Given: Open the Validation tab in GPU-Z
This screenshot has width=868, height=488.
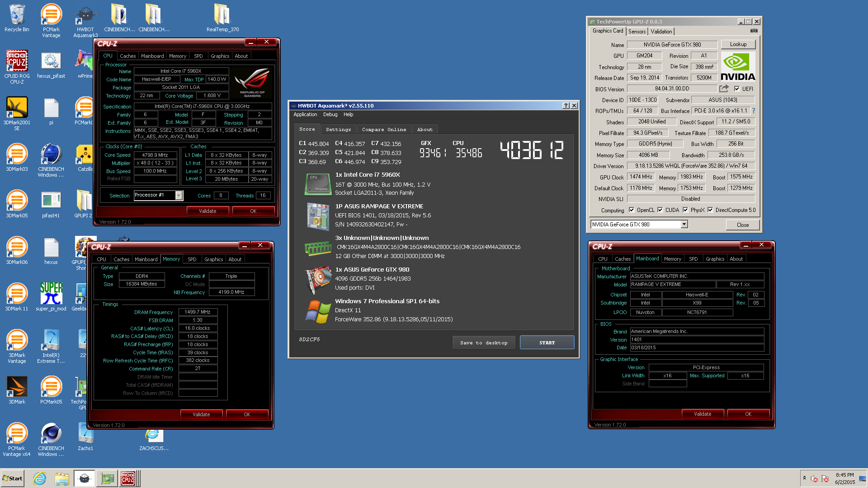Looking at the screenshot, I should (x=661, y=32).
